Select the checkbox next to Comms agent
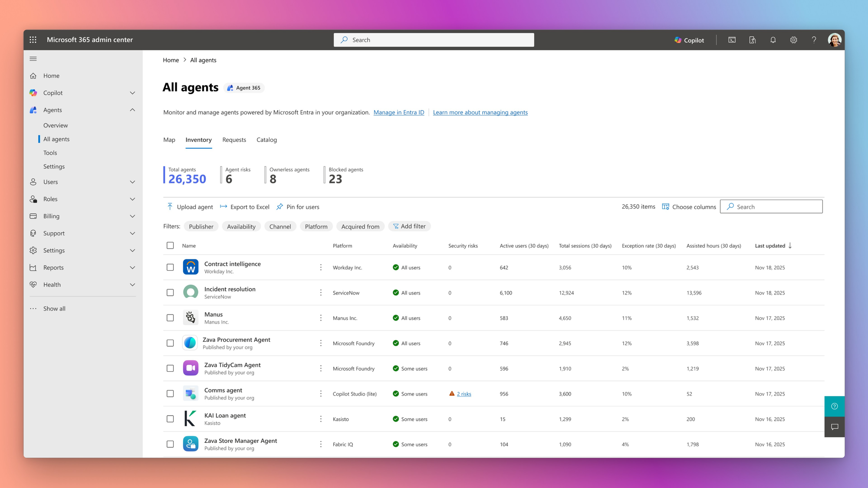The height and width of the screenshot is (488, 868). 170,393
